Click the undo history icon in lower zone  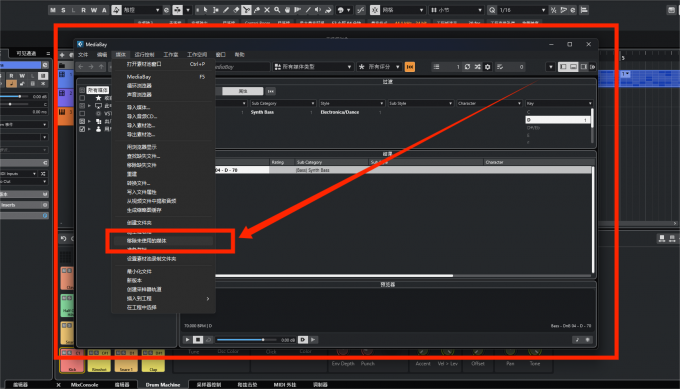63,239
